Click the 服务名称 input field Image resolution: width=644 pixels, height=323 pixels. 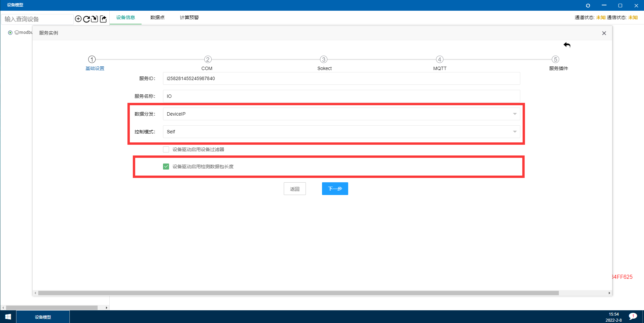341,96
